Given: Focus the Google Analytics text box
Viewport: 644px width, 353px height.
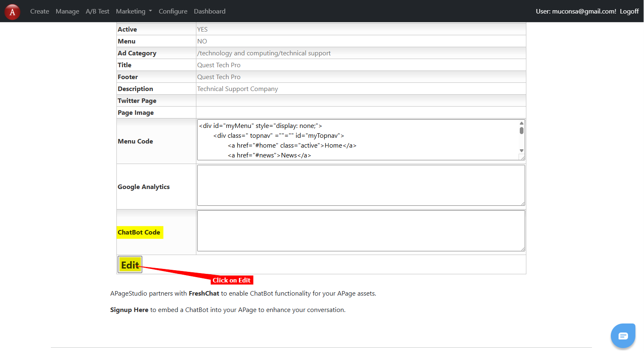Looking at the screenshot, I should point(361,185).
